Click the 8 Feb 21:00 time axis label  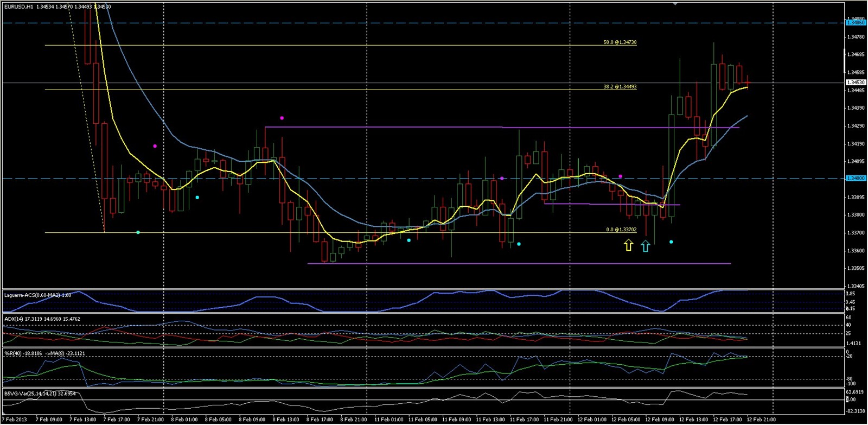[354, 420]
